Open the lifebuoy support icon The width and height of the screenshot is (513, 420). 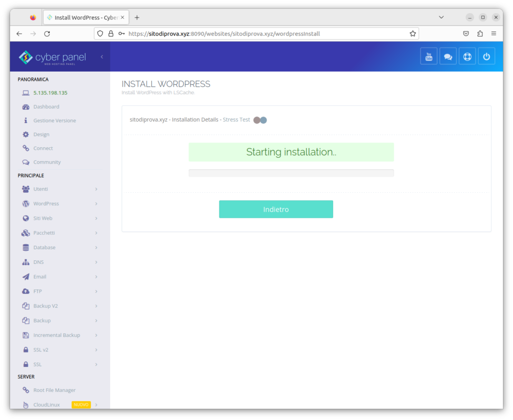pos(467,57)
